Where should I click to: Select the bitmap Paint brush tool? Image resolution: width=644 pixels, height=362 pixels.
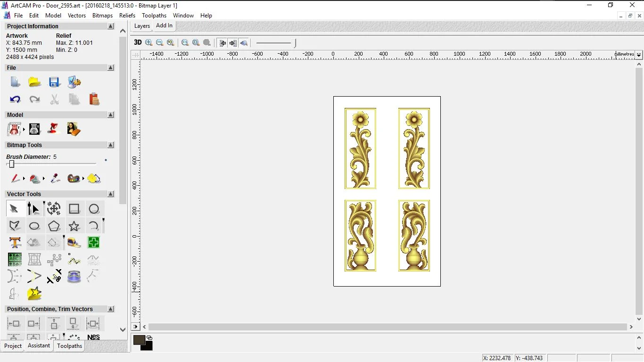pos(15,179)
